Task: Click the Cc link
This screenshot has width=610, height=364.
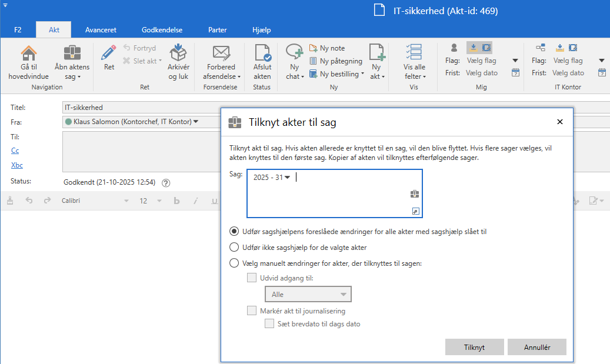Action: [x=15, y=151]
